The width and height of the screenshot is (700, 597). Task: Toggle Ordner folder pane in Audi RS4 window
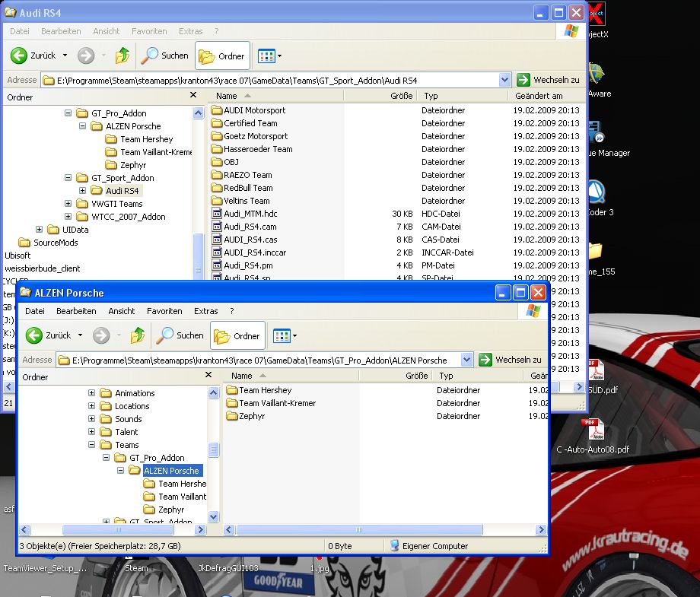pyautogui.click(x=222, y=56)
